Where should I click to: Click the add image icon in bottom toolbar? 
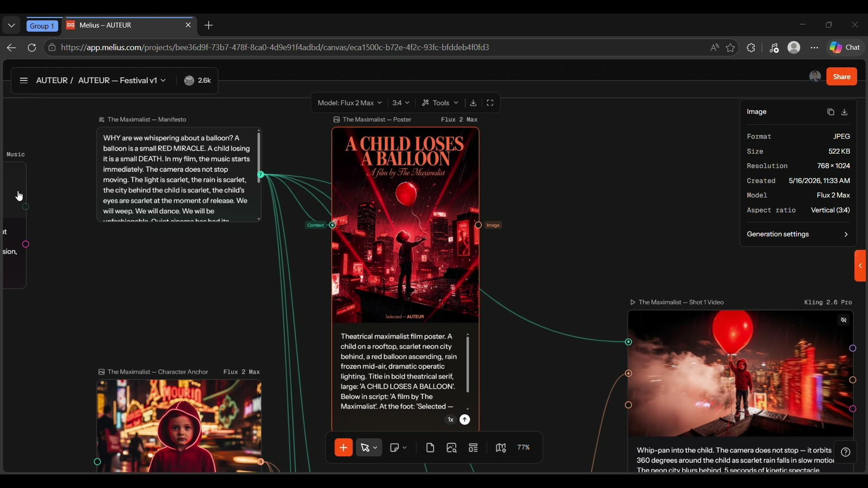coord(452,448)
